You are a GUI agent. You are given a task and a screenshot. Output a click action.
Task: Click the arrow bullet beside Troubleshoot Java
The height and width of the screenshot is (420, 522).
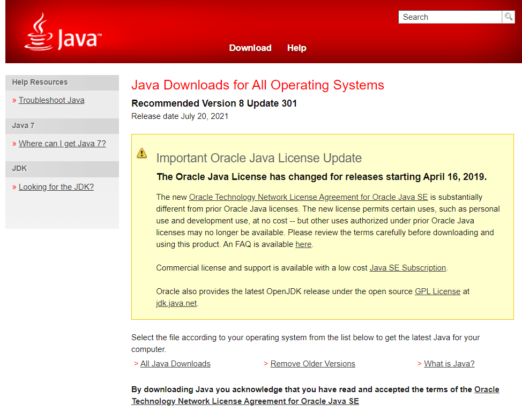point(14,100)
